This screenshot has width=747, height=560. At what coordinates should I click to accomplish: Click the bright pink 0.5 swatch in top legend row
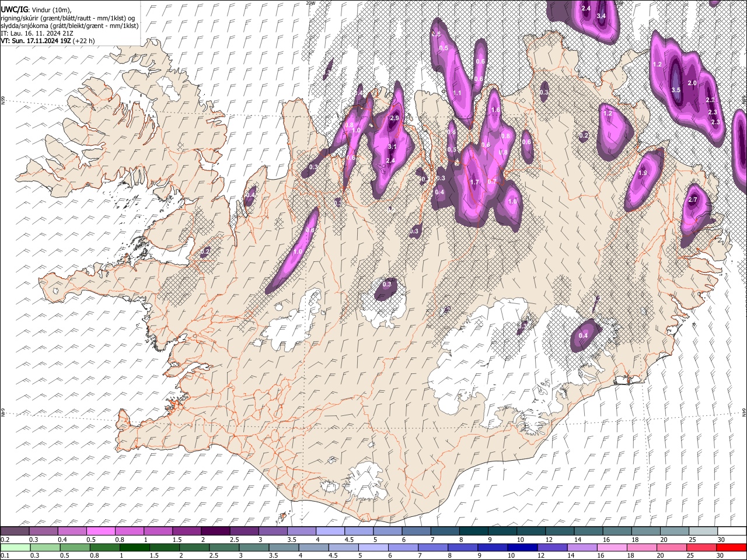click(100, 531)
